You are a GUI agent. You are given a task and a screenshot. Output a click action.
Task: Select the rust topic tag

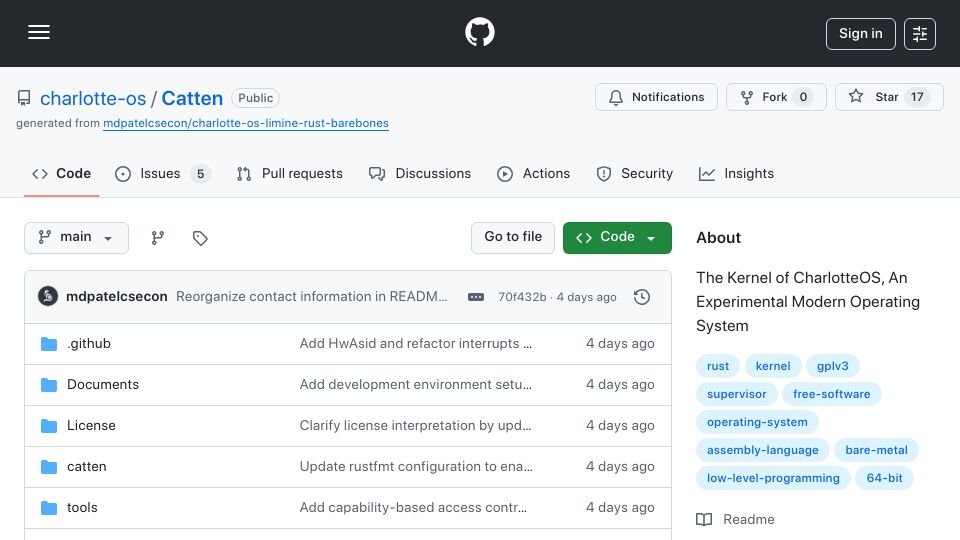coord(718,366)
